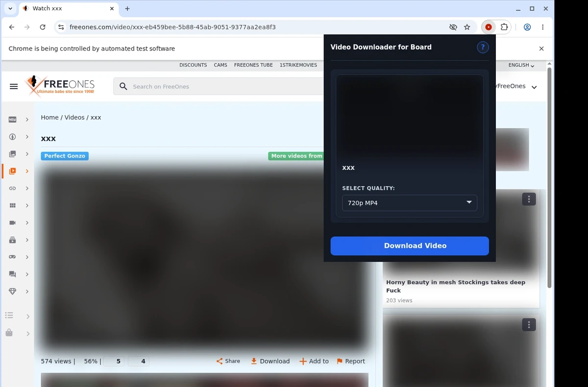This screenshot has height=387, width=588.
Task: Click the shopping bag icon in the sidebar
Action: (9, 333)
